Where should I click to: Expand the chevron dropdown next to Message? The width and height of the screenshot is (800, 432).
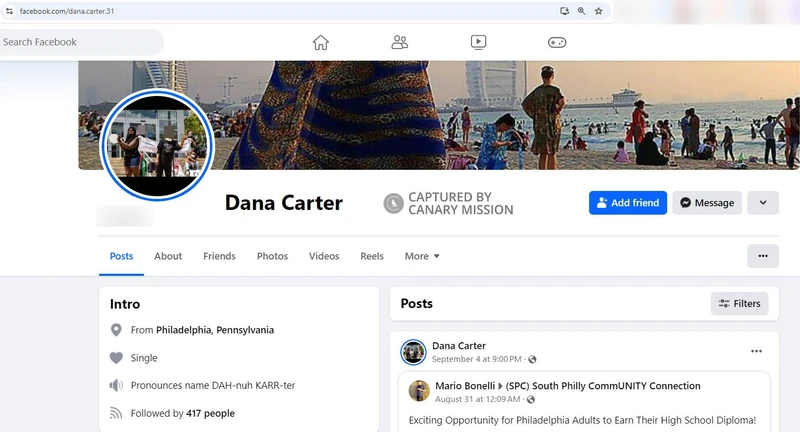pos(763,202)
